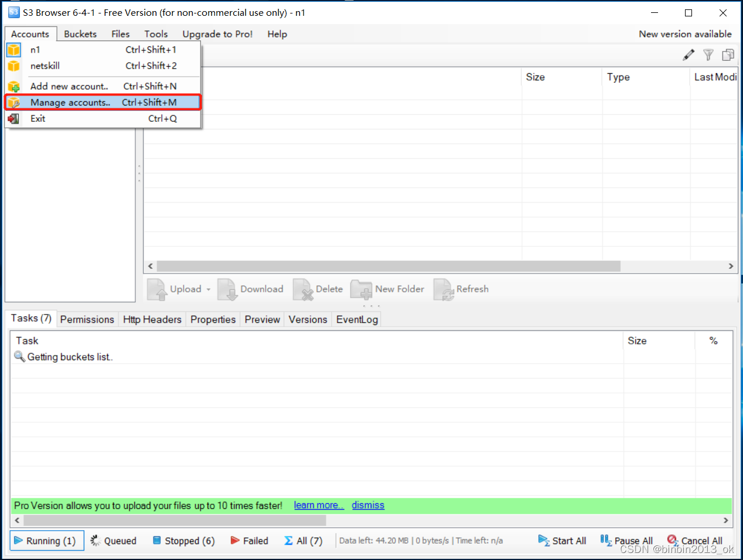Click the funnel filter icon
743x560 pixels.
(x=708, y=54)
